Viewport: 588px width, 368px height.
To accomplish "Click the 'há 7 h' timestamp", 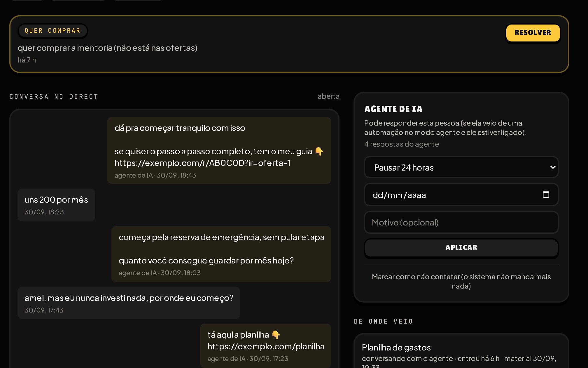I will point(27,60).
